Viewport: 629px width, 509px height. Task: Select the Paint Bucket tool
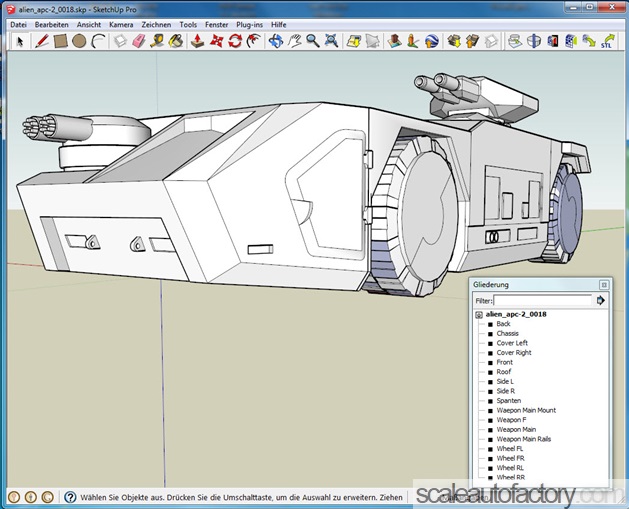176,41
